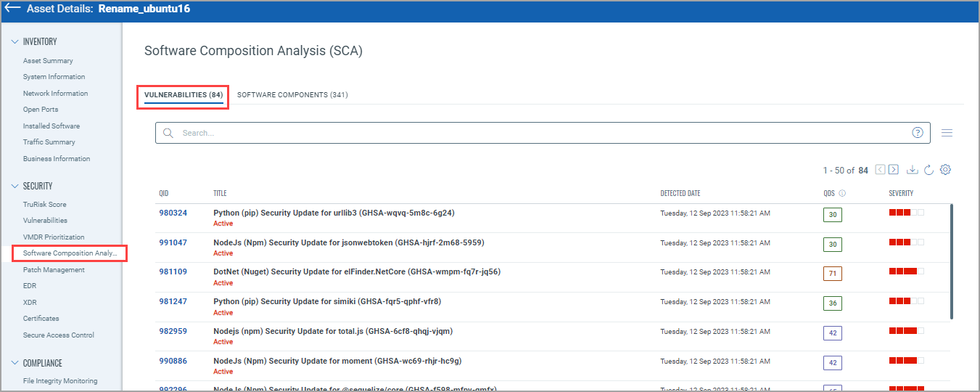Collapse the SECURITY section
This screenshot has width=980, height=392.
tap(15, 186)
